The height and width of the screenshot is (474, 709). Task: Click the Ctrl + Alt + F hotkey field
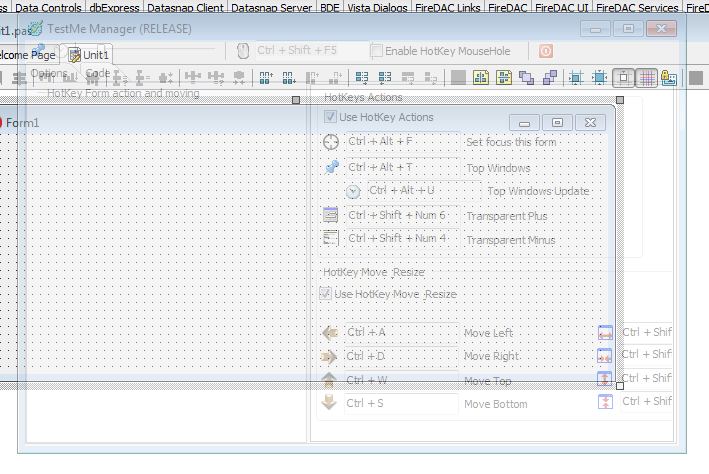point(402,142)
